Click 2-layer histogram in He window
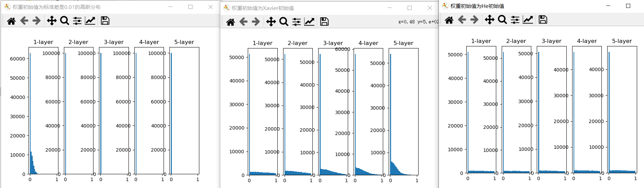The image size is (644, 188). [516, 110]
